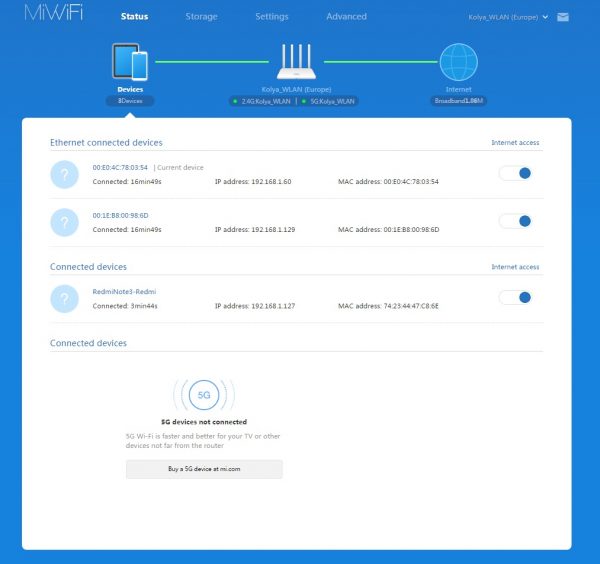Open the RedmiNote3-Redmi device link
The width and height of the screenshot is (600, 564).
[x=124, y=292]
